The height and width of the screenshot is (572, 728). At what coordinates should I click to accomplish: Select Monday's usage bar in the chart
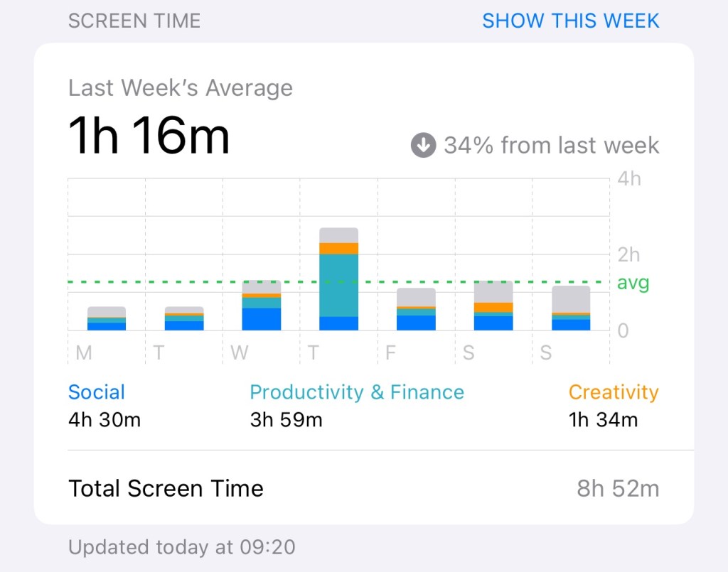[x=107, y=319]
